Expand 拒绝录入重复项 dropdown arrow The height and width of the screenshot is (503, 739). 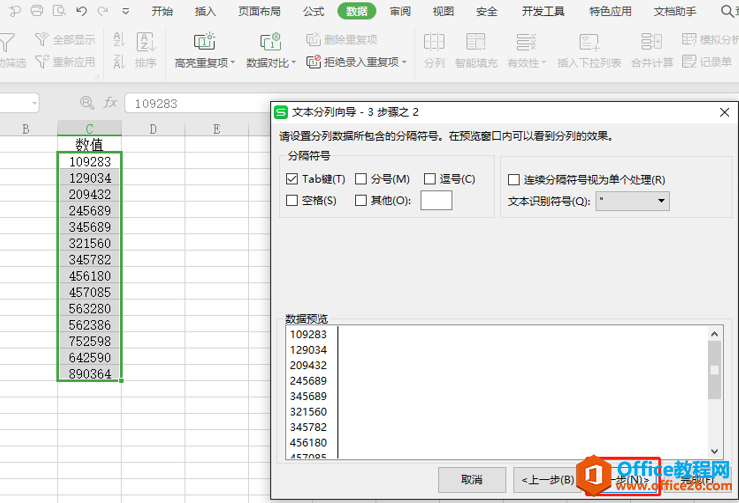[404, 62]
